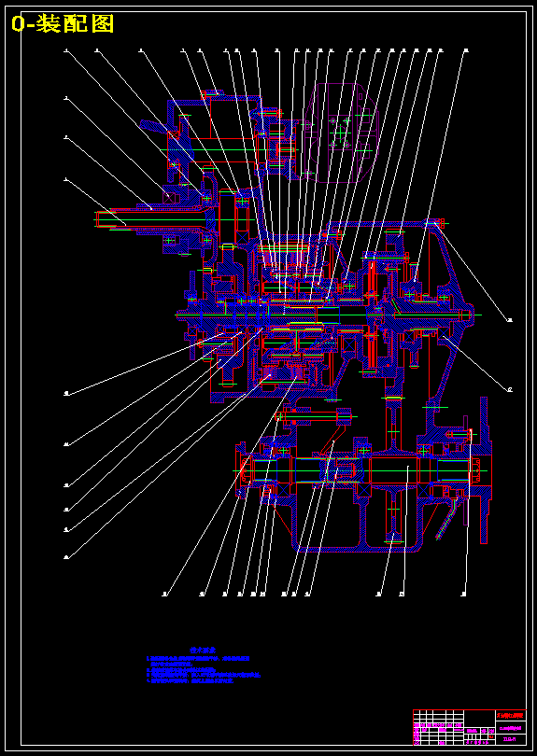Screen dimensions: 537x756
Task: Select the blue "技术要求" heading
Action: click(x=202, y=650)
